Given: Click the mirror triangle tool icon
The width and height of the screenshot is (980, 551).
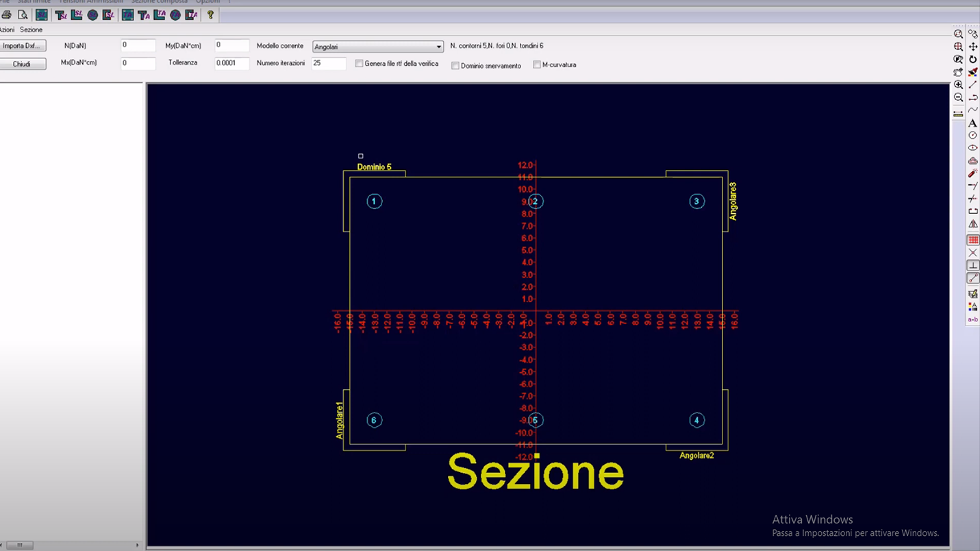Looking at the screenshot, I should (972, 225).
